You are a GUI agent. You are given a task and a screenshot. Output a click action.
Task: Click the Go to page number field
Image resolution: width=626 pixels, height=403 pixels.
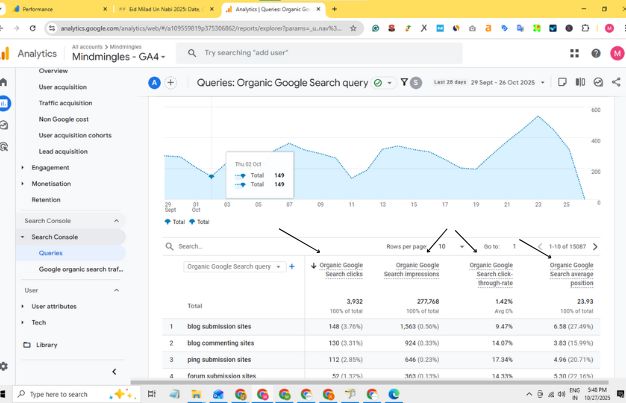(514, 246)
